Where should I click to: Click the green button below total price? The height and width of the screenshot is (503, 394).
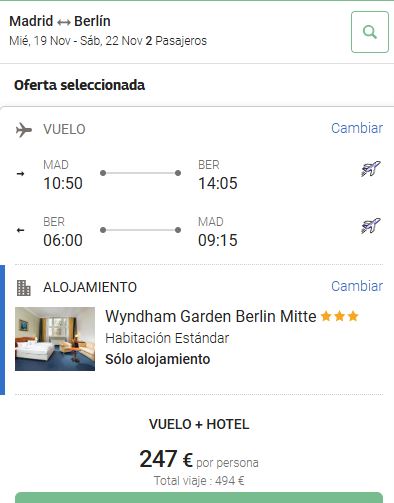pos(199,497)
